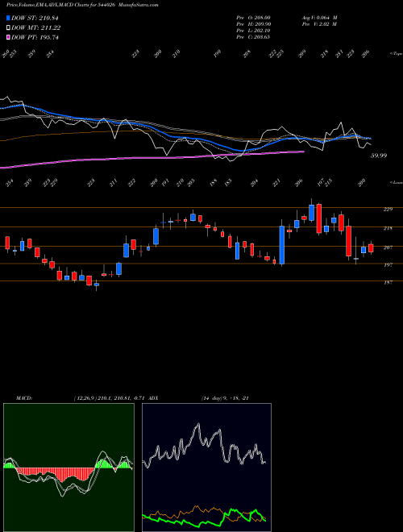403x532 pixels.
Task: Click the '<Tops' row label
Action: [x=396, y=54]
